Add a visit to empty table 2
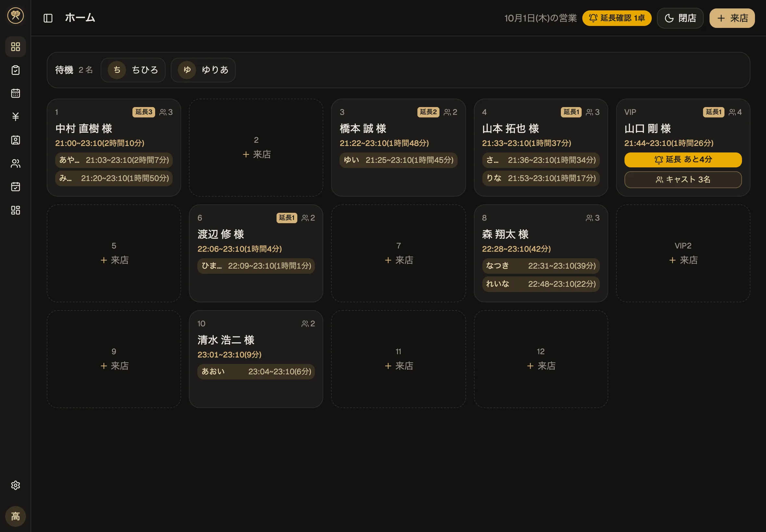This screenshot has height=532, width=766. point(256,147)
